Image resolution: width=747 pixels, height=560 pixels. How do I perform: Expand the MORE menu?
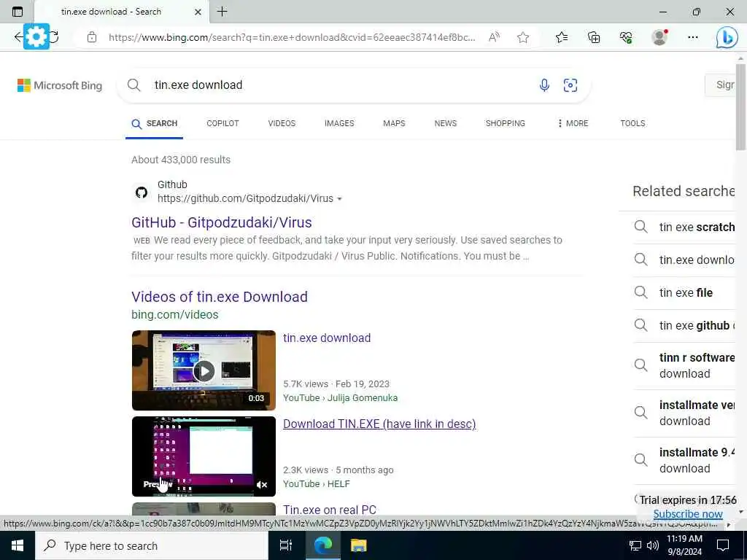point(573,123)
